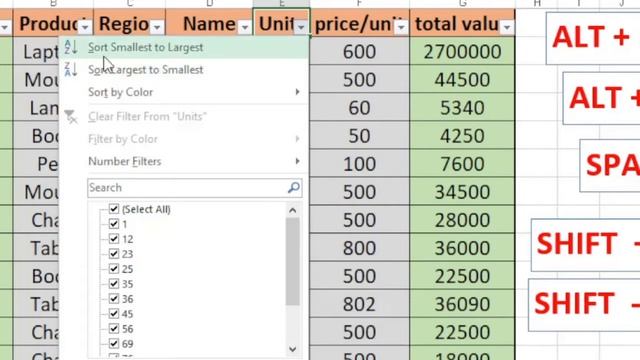Click the filter list scrollbar thumb

pos(293,261)
